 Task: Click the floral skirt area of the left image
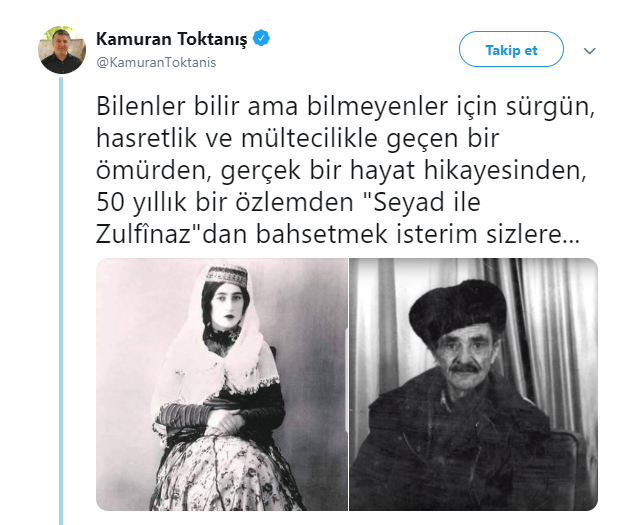pos(224,474)
